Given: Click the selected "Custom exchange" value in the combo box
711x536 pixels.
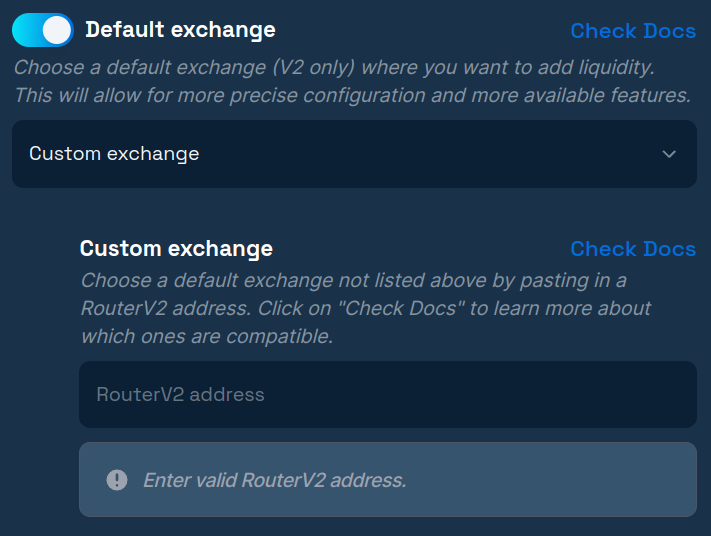Looking at the screenshot, I should point(114,154).
